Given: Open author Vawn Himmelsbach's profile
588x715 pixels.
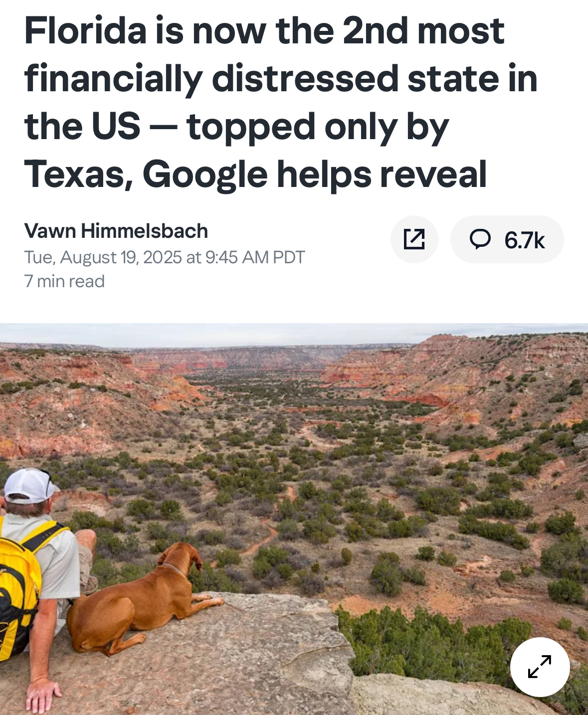Looking at the screenshot, I should [116, 231].
